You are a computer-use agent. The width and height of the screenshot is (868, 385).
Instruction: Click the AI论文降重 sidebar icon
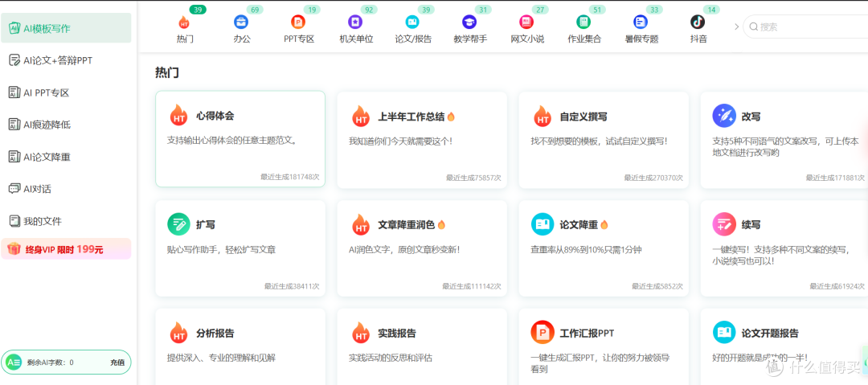(x=14, y=157)
